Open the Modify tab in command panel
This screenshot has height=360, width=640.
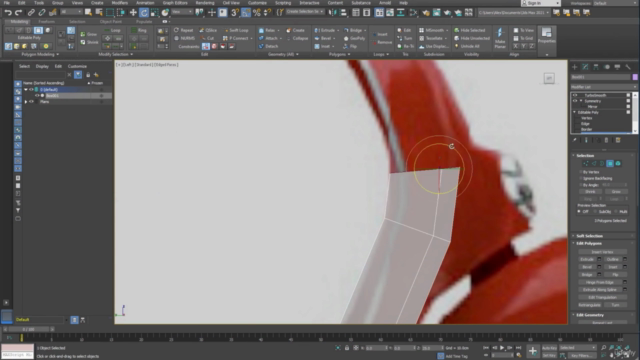pos(585,67)
